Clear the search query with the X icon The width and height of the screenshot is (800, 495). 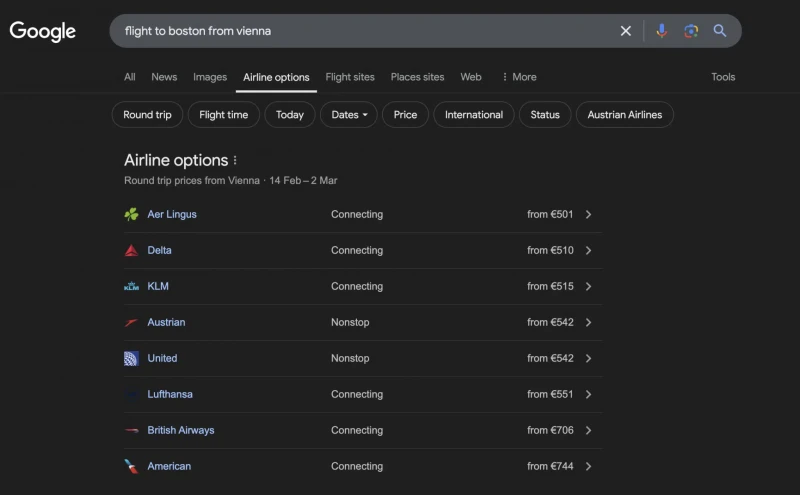[x=626, y=31]
